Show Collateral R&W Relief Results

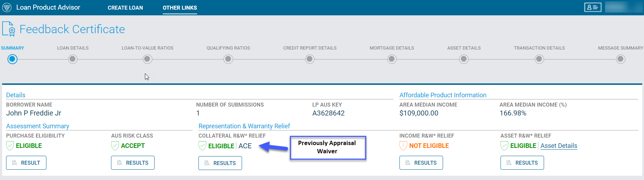click(x=220, y=163)
